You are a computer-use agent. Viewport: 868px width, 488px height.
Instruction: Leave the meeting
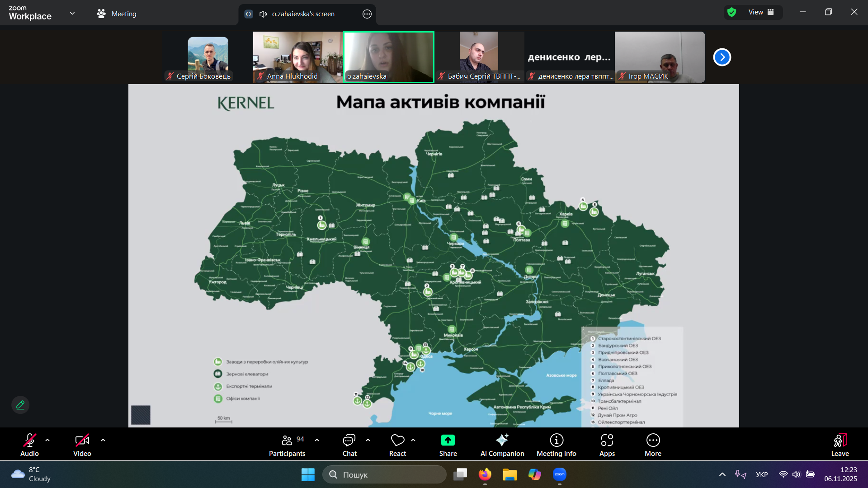click(x=840, y=445)
